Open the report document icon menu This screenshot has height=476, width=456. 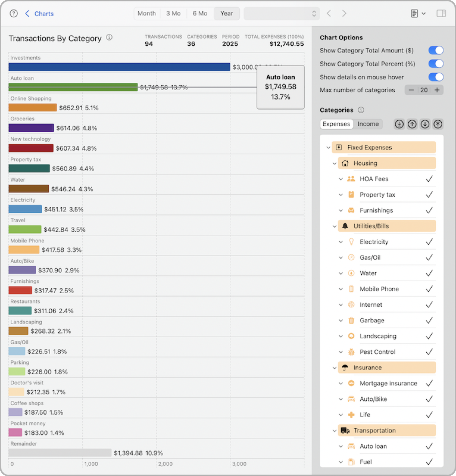418,13
